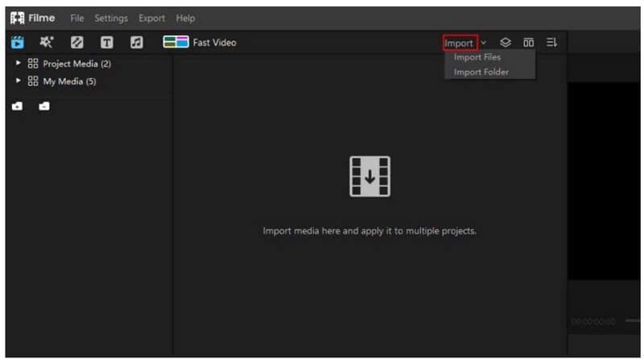Image resolution: width=644 pixels, height=359 pixels.
Task: Click the Import button
Action: click(x=460, y=43)
